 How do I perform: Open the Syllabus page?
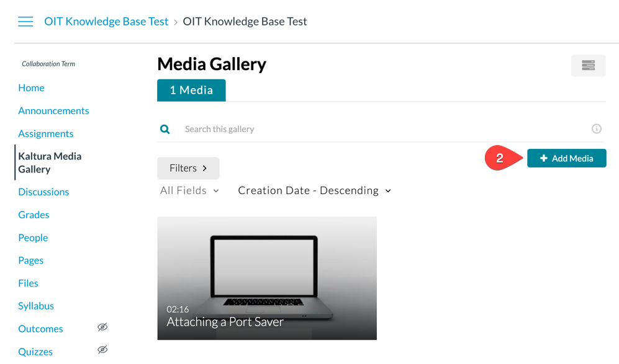pos(36,306)
